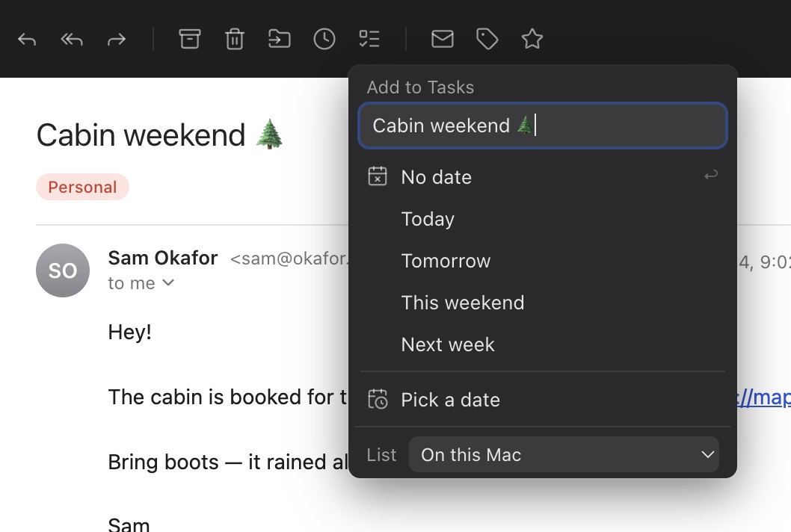Choose the No date option
The height and width of the screenshot is (532, 791).
click(x=543, y=177)
